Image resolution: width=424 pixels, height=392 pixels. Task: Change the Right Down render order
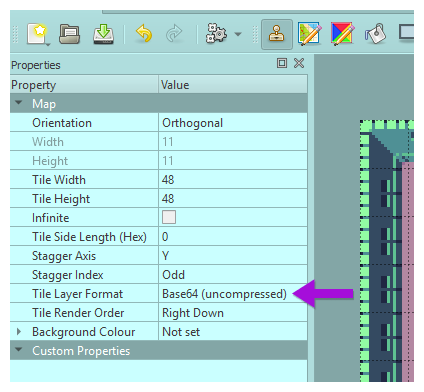click(x=233, y=313)
